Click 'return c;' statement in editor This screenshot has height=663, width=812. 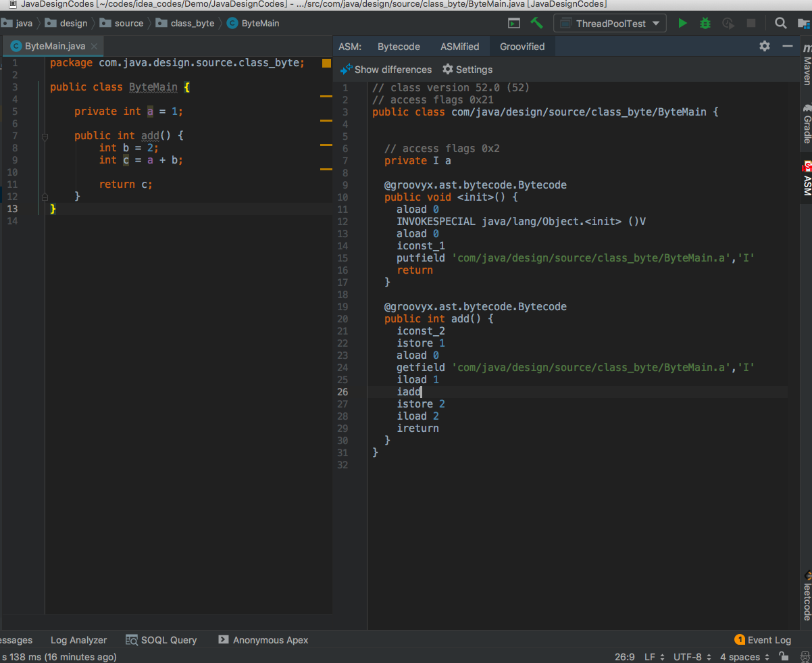pyautogui.click(x=126, y=185)
